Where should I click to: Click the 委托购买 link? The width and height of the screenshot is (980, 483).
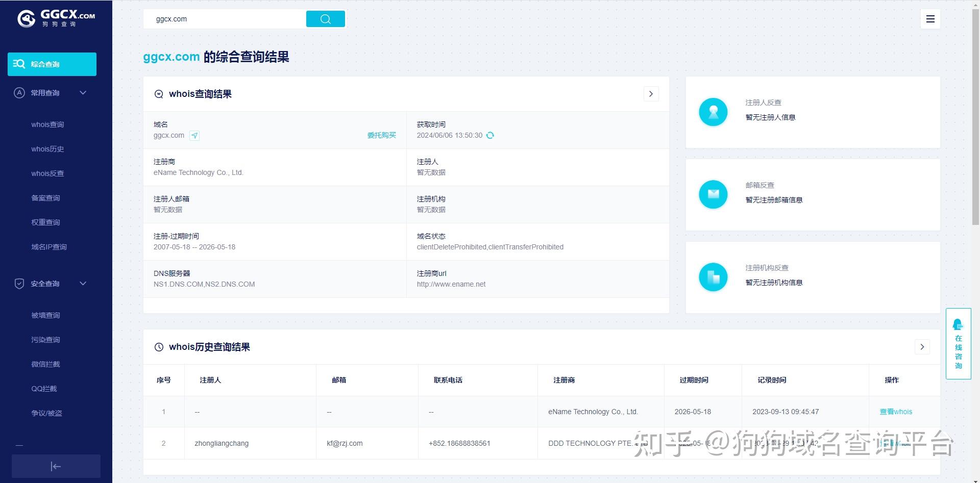(382, 135)
